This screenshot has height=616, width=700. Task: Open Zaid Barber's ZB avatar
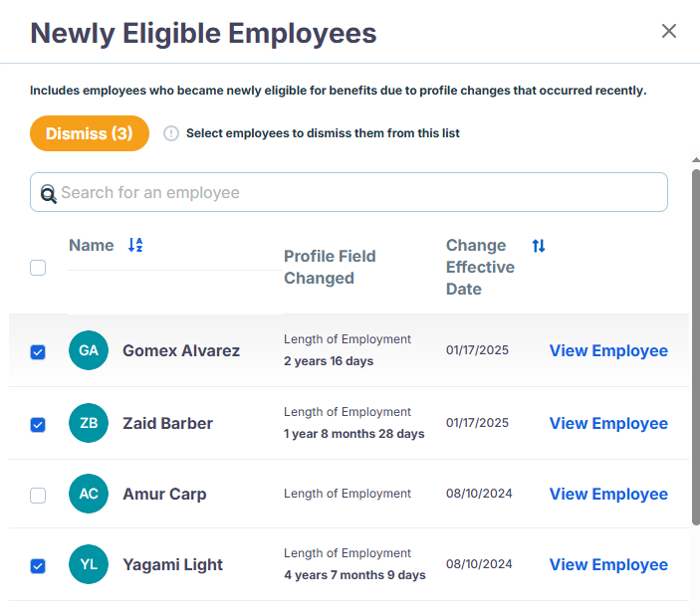[x=89, y=423]
